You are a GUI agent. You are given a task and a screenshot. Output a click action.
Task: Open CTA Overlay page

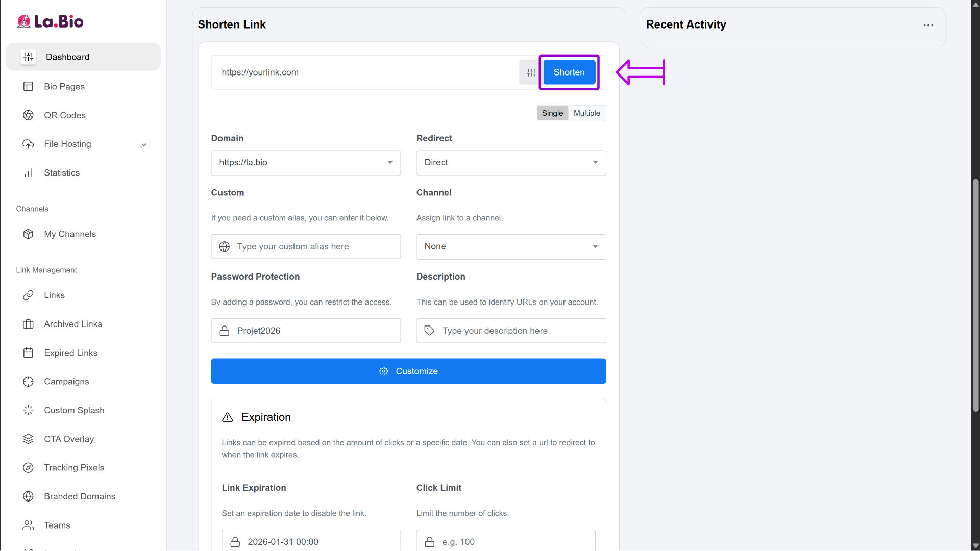tap(68, 439)
